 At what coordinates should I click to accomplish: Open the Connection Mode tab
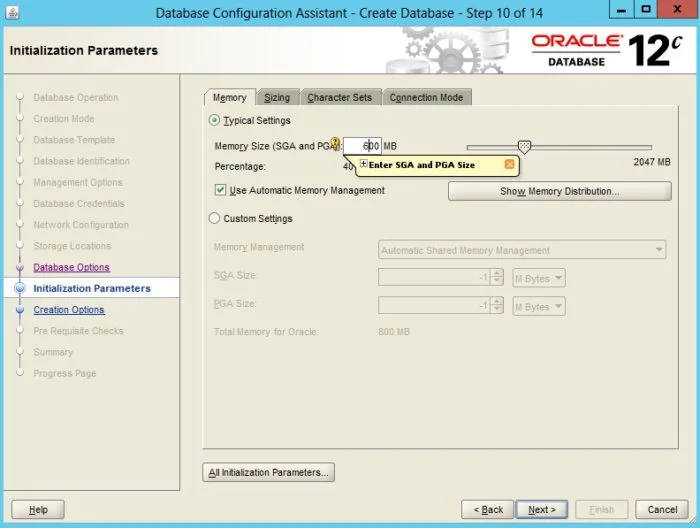pyautogui.click(x=426, y=97)
